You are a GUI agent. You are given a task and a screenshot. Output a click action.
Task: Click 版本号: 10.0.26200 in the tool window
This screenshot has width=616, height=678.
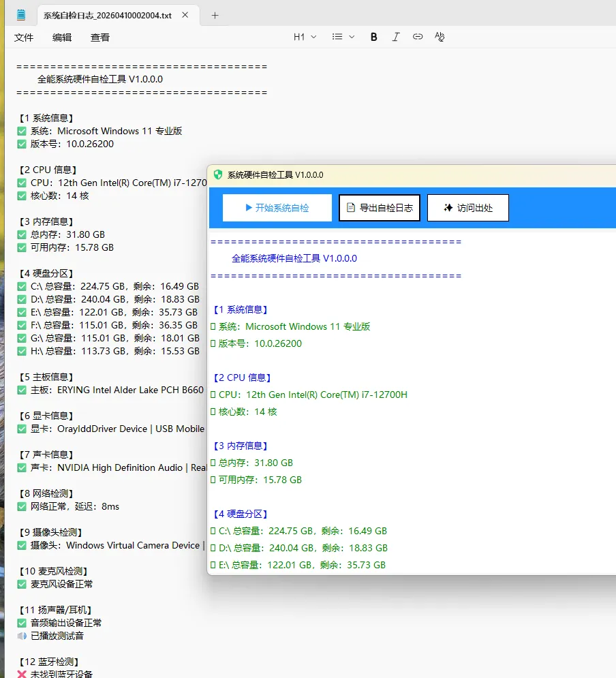pyautogui.click(x=260, y=343)
